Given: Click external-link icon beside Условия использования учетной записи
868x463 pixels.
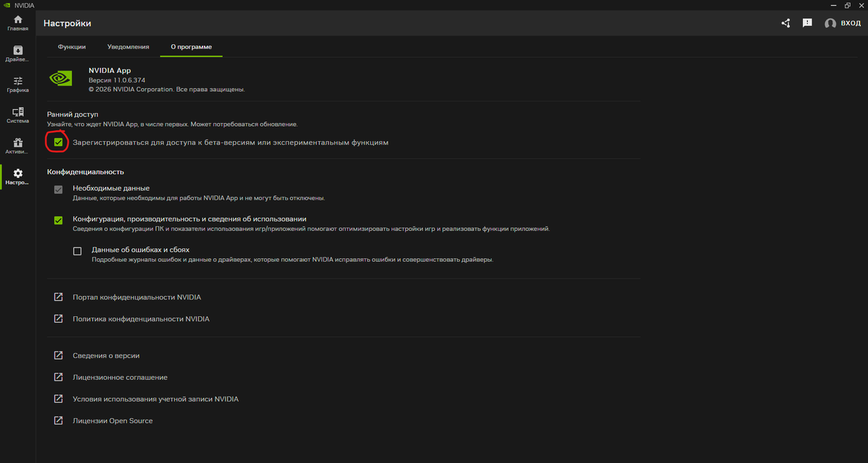Looking at the screenshot, I should (x=59, y=399).
